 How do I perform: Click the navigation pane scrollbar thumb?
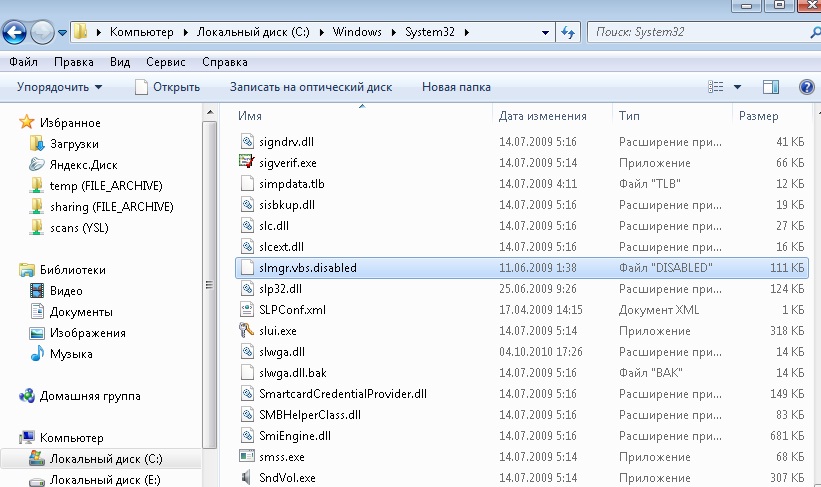pyautogui.click(x=209, y=285)
